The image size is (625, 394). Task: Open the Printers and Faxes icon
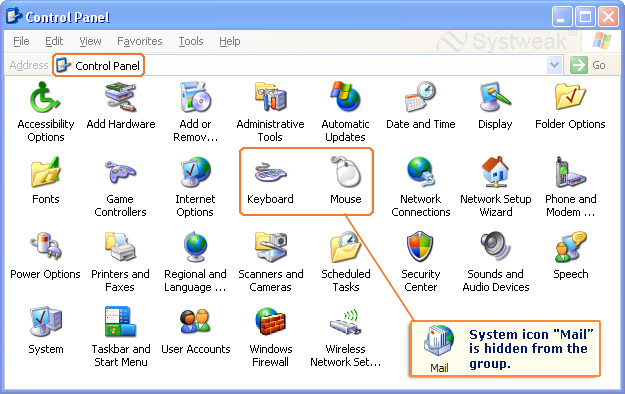(120, 247)
